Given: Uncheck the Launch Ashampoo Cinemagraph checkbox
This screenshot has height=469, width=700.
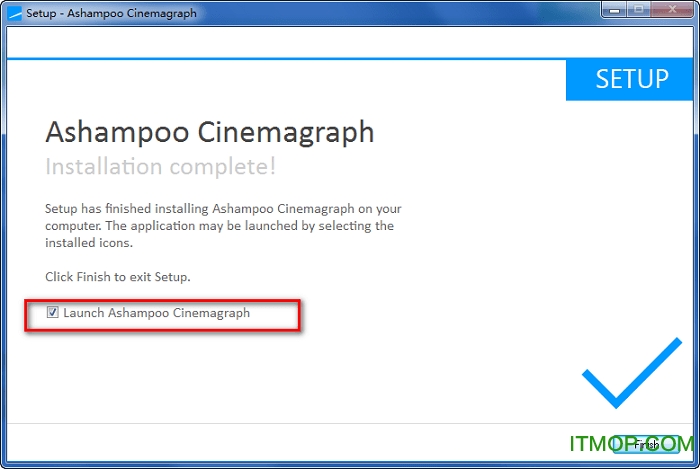Looking at the screenshot, I should coord(52,312).
